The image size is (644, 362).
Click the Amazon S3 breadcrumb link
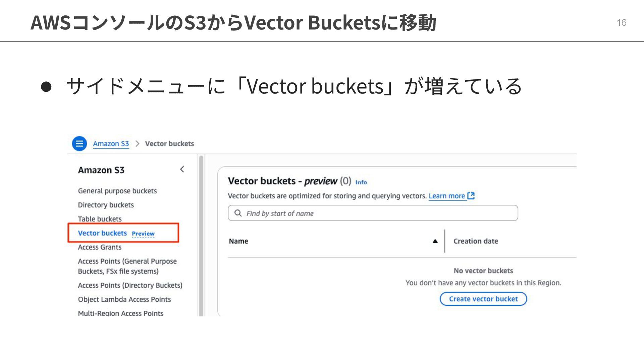pyautogui.click(x=111, y=143)
